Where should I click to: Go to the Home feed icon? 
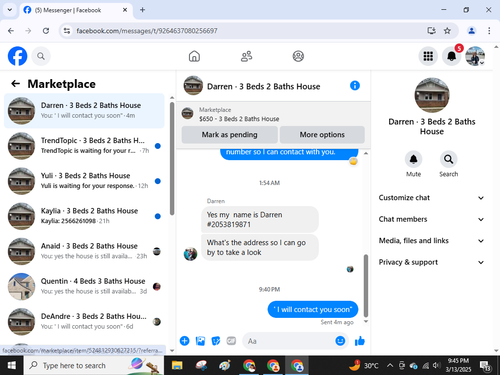tap(194, 56)
